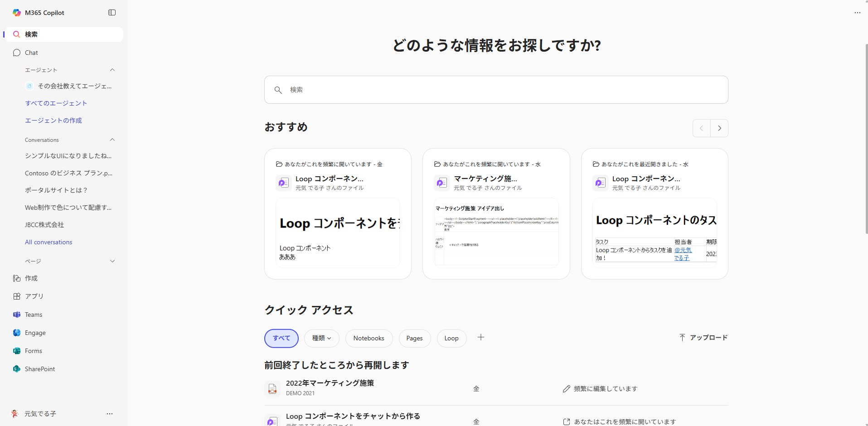The image size is (868, 426).
Task: Open All conversations link
Action: 48,242
